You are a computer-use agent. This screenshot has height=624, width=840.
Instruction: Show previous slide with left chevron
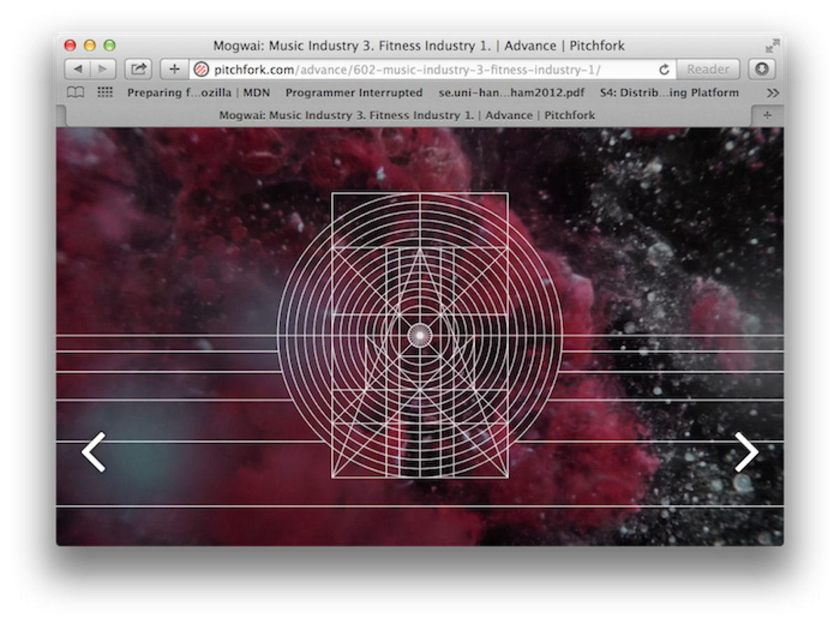click(93, 452)
